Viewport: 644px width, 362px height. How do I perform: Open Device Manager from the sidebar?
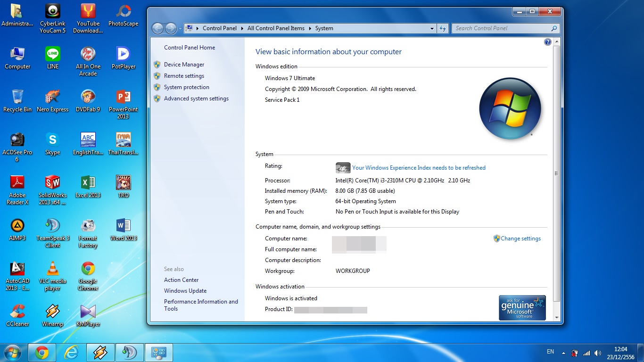pos(184,65)
